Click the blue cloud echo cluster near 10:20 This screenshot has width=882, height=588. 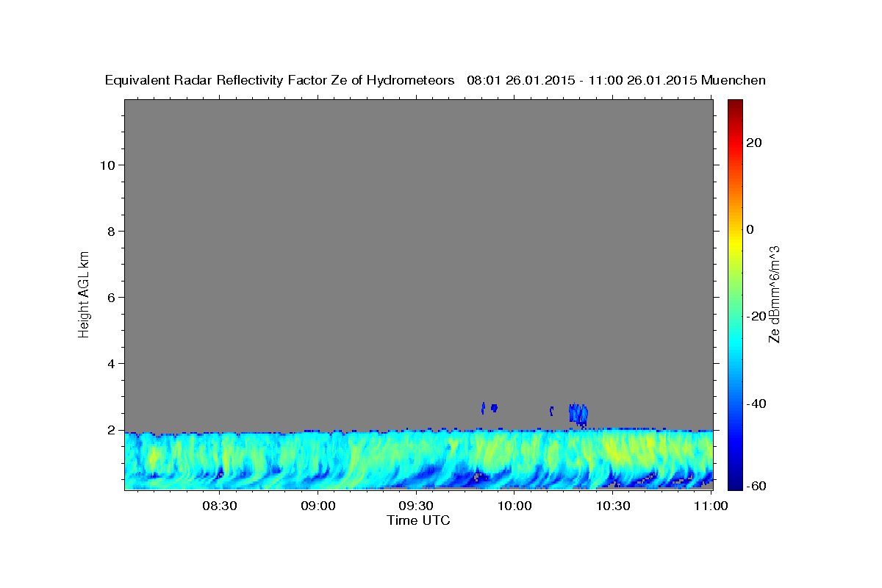click(578, 415)
